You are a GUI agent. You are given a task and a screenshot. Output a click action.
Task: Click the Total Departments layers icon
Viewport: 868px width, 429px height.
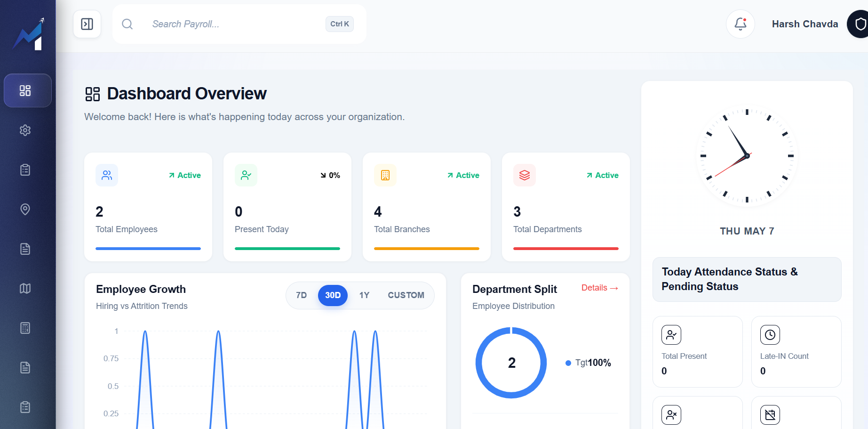tap(525, 175)
